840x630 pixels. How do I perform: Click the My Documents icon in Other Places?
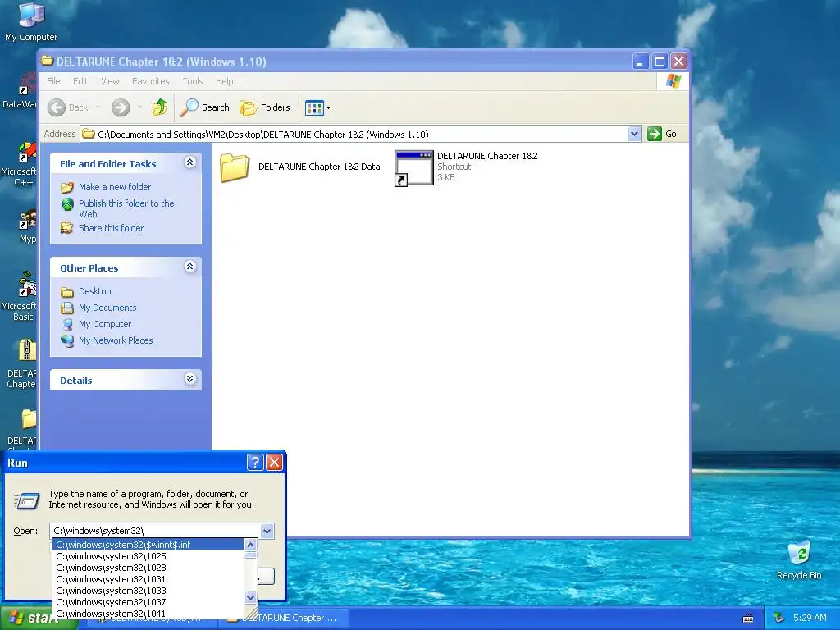67,308
